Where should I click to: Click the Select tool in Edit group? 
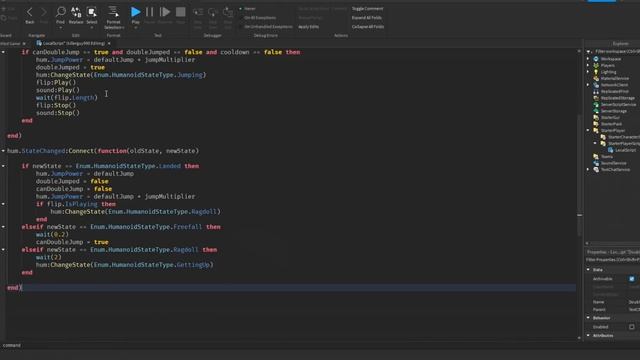[91, 14]
